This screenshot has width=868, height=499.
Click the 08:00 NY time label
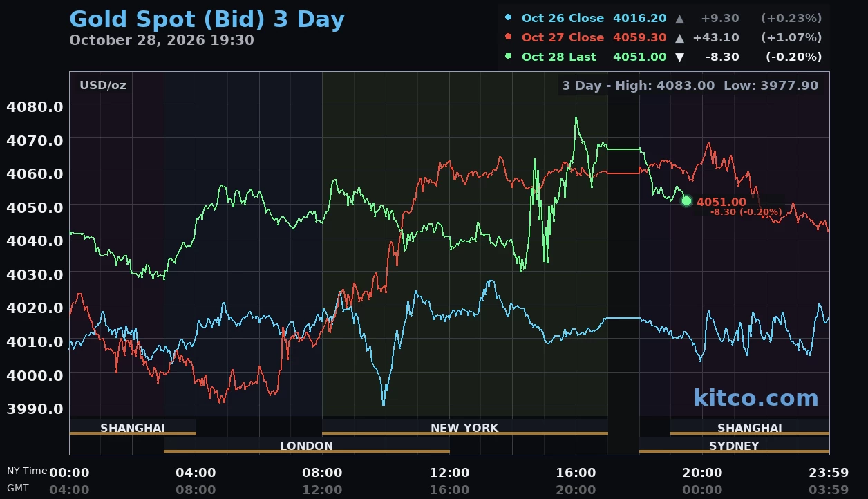click(x=323, y=473)
